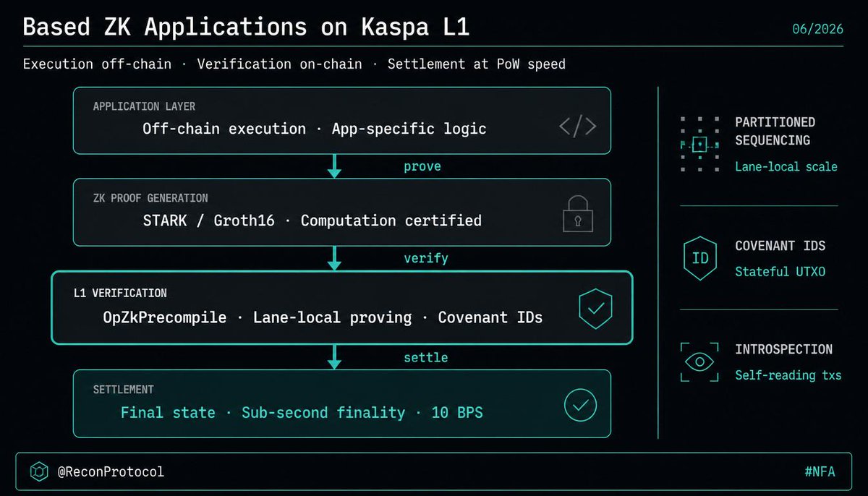Select the highlighted L1 Verification card
The image size is (868, 496).
tap(342, 308)
